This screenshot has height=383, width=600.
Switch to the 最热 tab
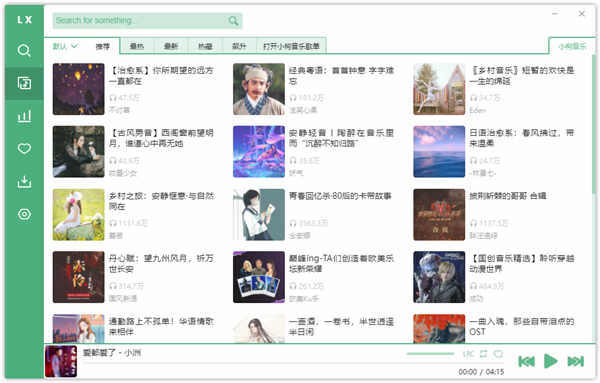(137, 46)
